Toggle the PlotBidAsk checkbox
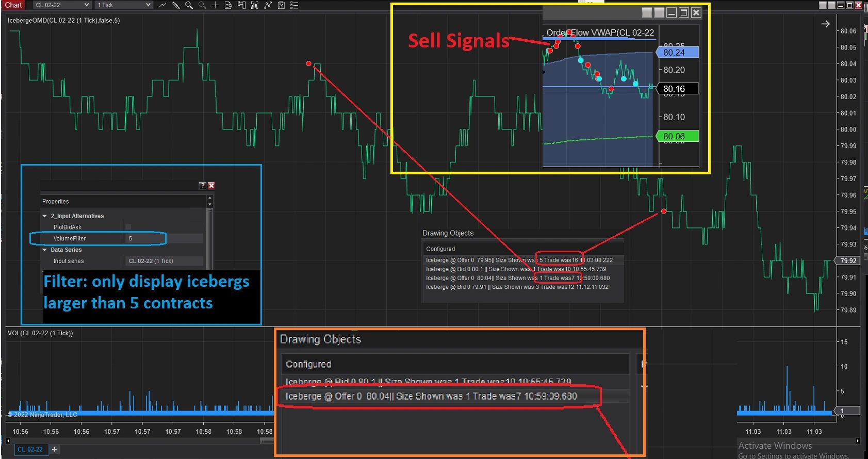The width and height of the screenshot is (868, 459). click(x=128, y=227)
